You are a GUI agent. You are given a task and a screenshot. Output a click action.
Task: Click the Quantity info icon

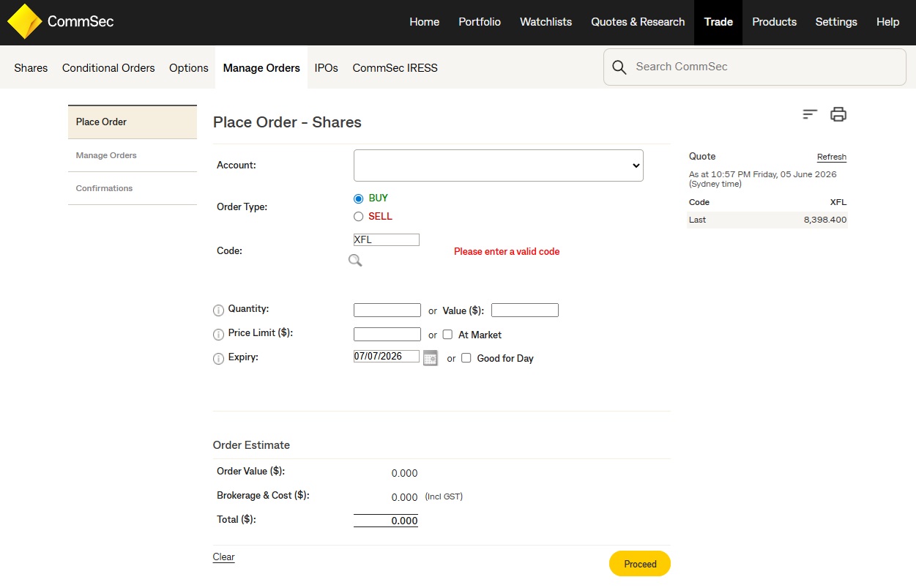pyautogui.click(x=218, y=310)
